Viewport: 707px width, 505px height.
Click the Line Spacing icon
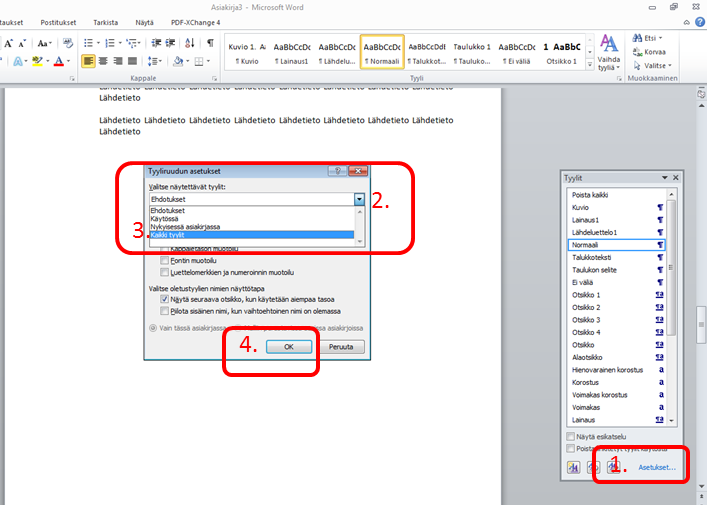pos(153,61)
